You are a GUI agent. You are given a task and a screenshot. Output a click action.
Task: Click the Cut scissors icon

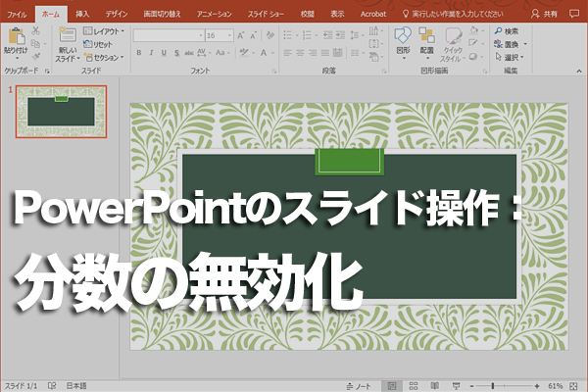(35, 30)
